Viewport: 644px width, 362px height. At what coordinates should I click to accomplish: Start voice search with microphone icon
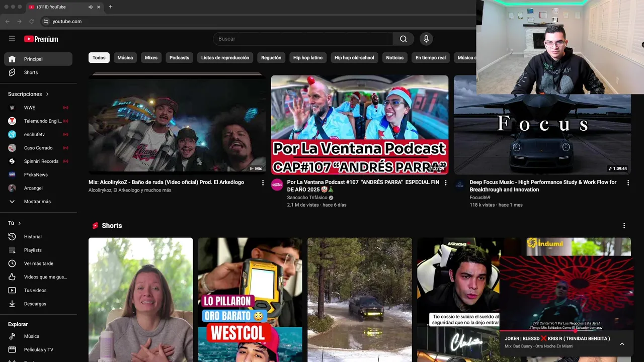[426, 39]
